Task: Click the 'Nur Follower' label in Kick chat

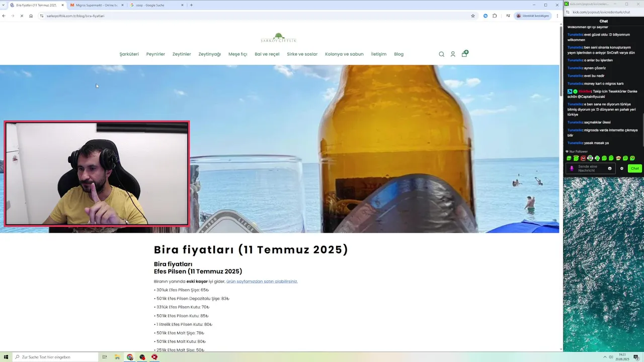Action: 577,151
